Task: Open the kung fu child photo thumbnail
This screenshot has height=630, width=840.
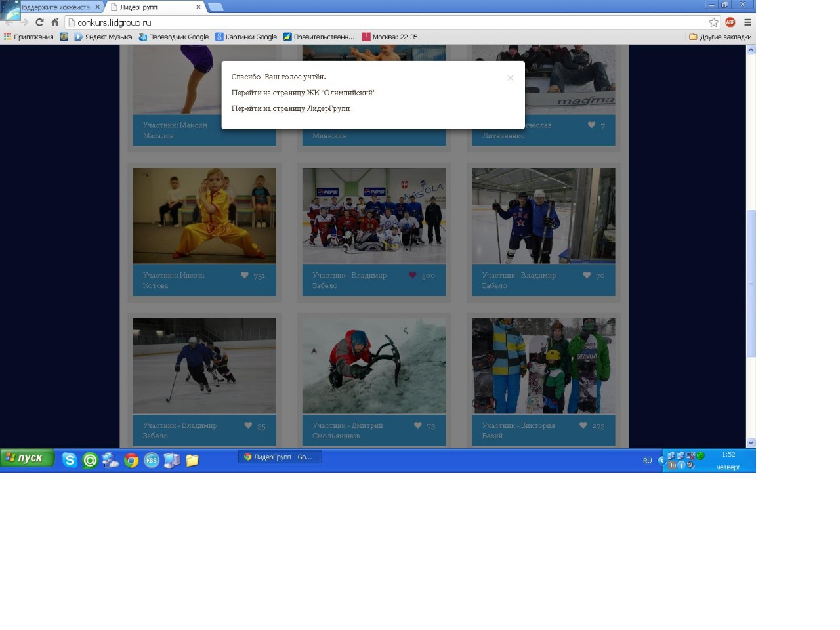Action: 204,215
